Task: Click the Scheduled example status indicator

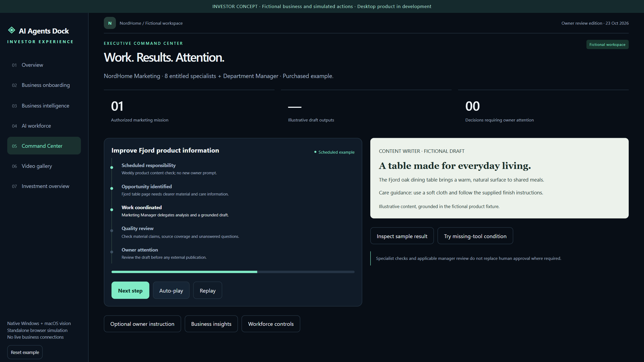Action: click(x=334, y=152)
